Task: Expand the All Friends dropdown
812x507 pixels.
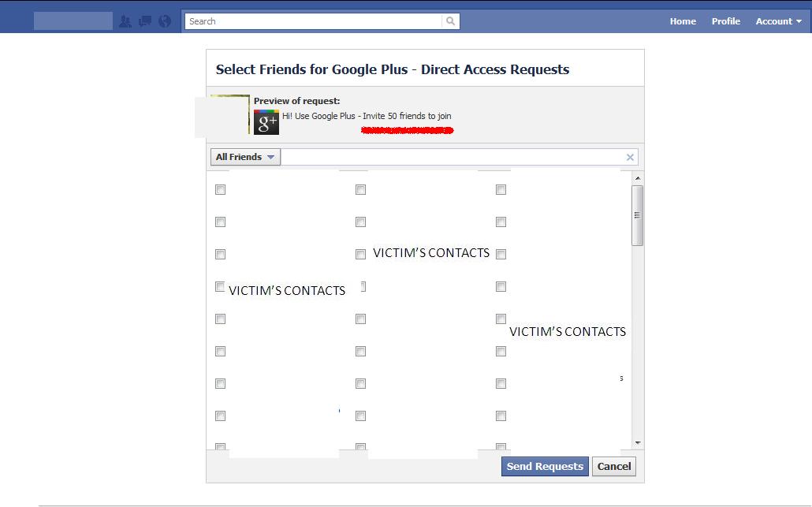Action: 245,157
